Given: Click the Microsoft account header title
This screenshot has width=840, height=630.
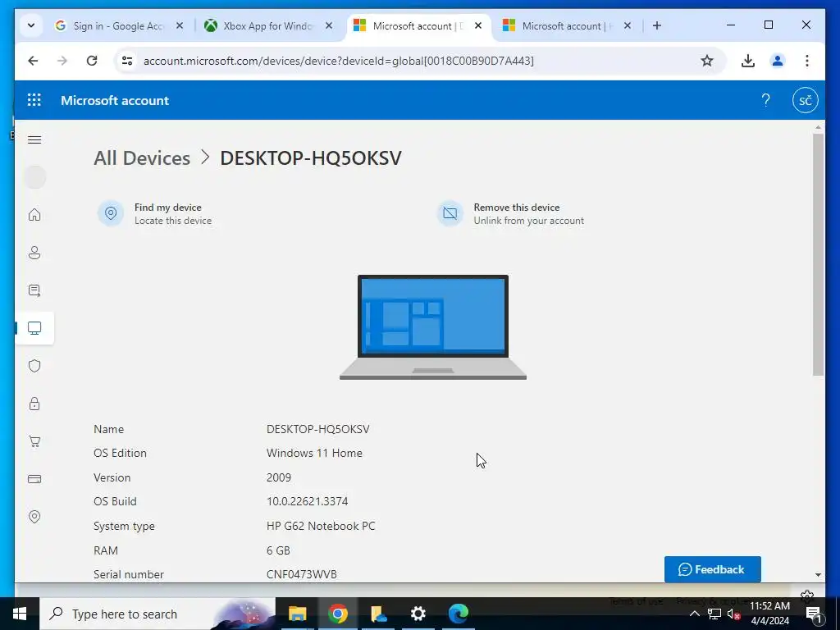Looking at the screenshot, I should (115, 100).
